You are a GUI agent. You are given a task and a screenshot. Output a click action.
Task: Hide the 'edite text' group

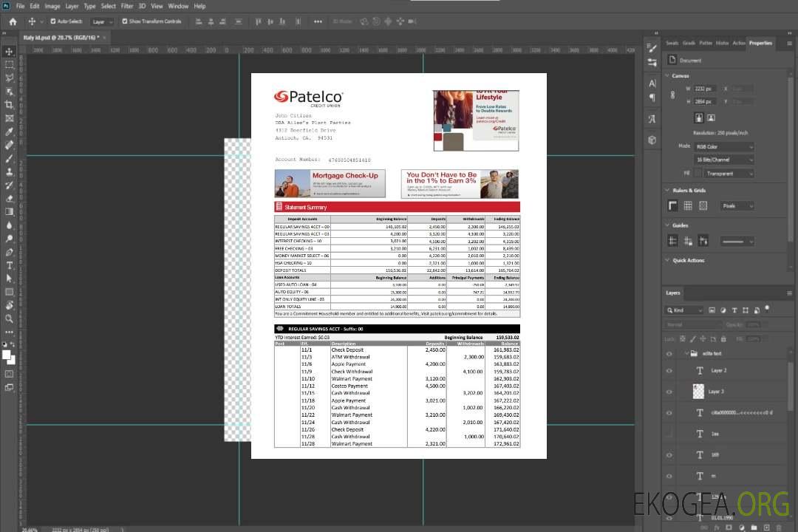click(x=669, y=354)
